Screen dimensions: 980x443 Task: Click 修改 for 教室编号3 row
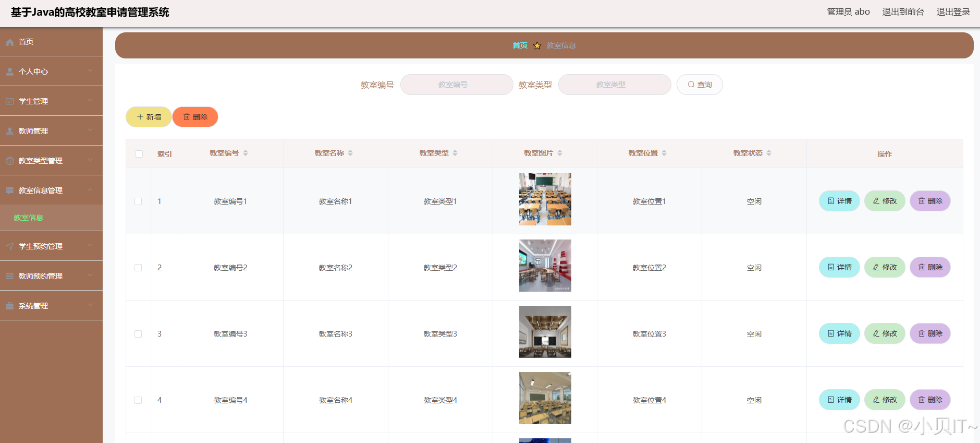click(x=885, y=333)
